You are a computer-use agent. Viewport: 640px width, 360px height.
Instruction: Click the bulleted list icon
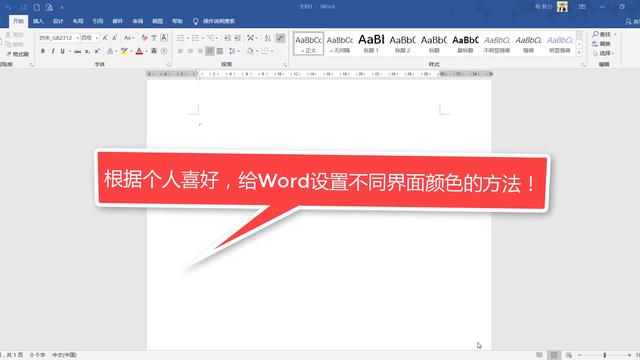click(180, 38)
